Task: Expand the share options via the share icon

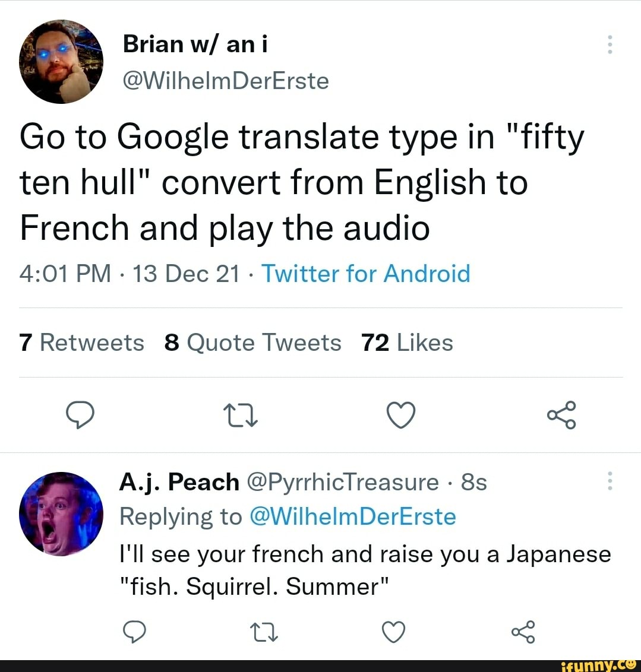Action: coord(561,416)
